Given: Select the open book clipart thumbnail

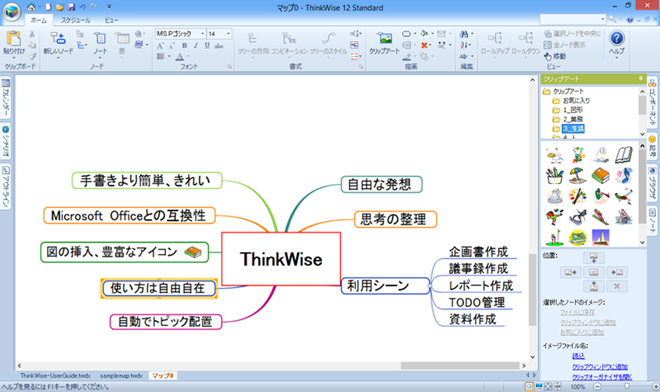Looking at the screenshot, I should point(623,155).
